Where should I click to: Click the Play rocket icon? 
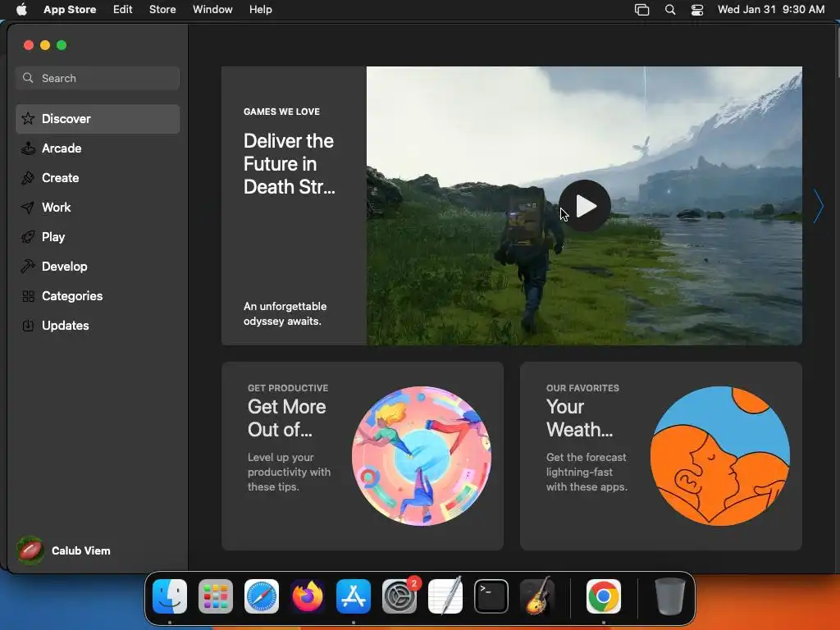pyautogui.click(x=28, y=237)
